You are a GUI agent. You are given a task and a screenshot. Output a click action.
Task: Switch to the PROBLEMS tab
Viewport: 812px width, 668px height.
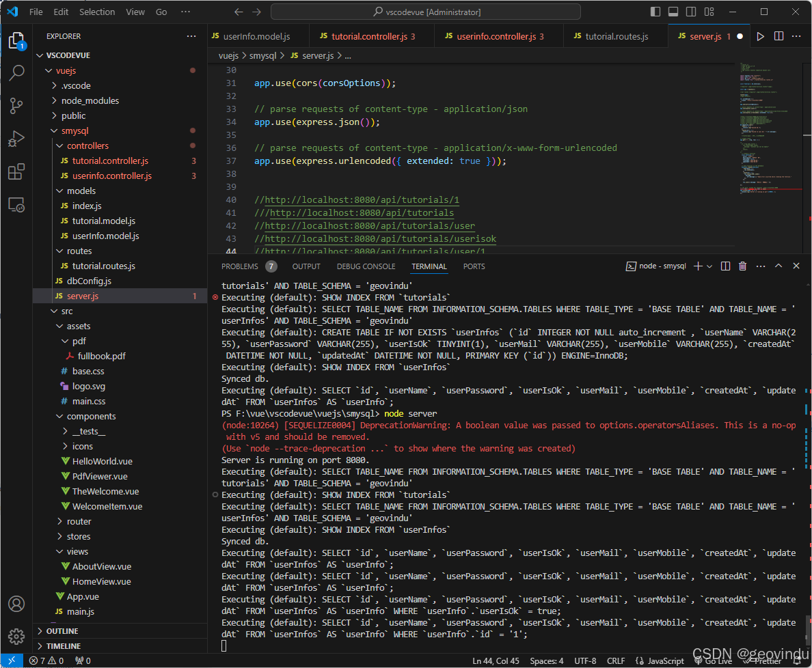pyautogui.click(x=240, y=266)
